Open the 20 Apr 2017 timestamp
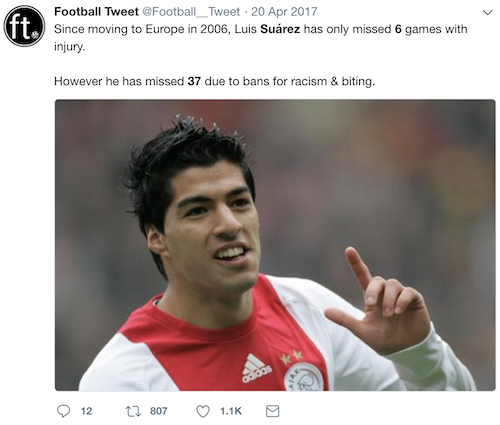Image resolution: width=500 pixels, height=425 pixels. [x=284, y=12]
